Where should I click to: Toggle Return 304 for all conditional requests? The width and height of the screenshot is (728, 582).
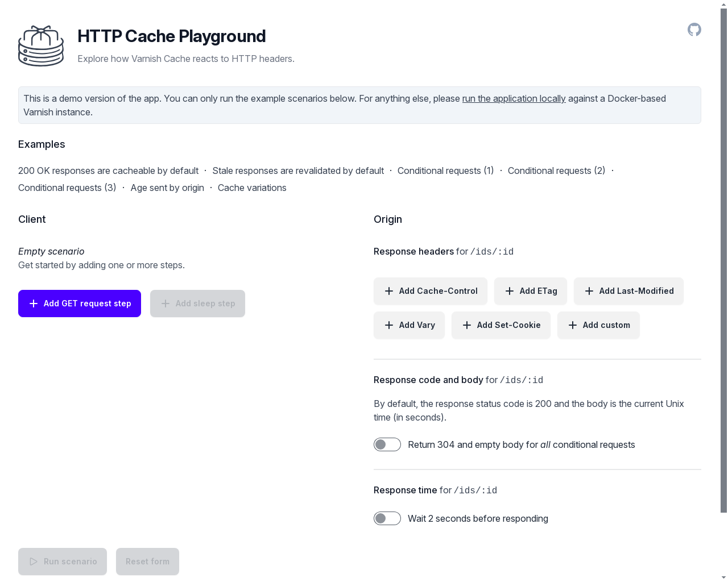tap(387, 444)
